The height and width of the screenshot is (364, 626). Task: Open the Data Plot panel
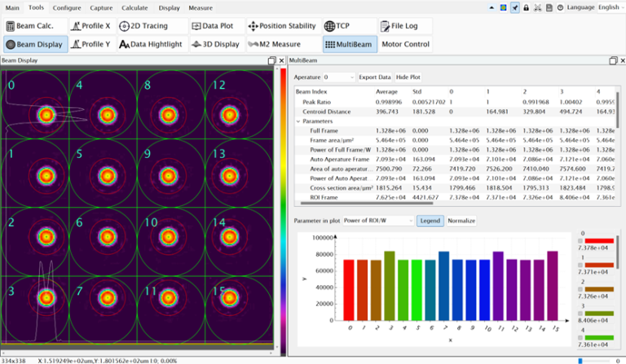point(216,26)
